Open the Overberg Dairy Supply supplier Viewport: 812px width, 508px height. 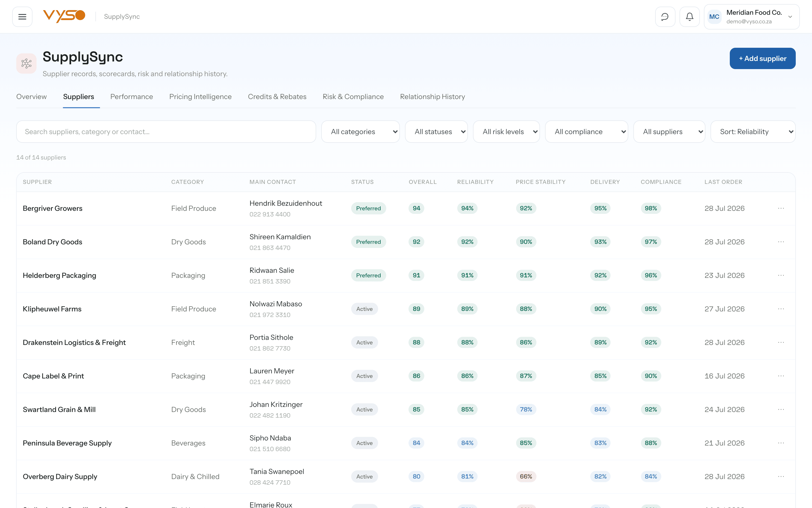(60, 477)
